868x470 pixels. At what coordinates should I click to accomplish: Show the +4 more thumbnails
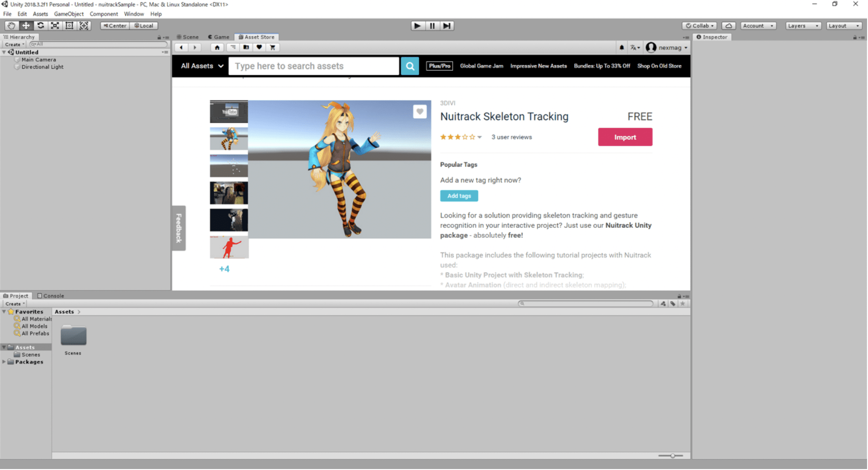point(224,269)
